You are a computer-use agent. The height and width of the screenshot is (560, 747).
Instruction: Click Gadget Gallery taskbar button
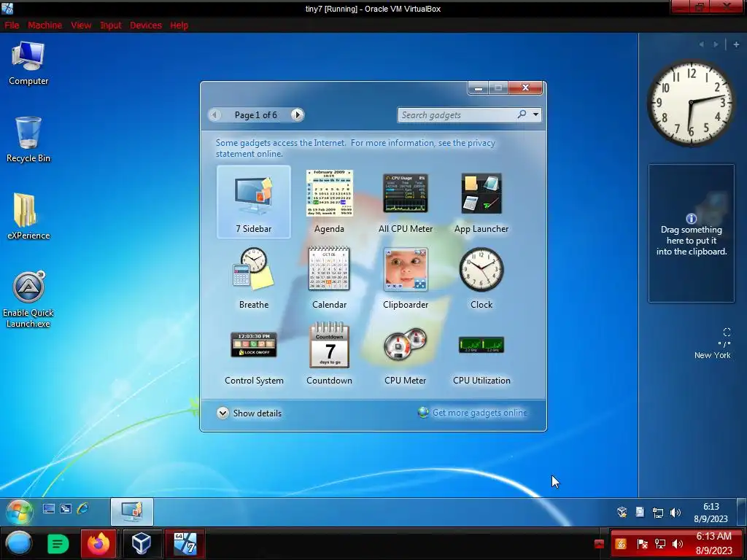132,512
